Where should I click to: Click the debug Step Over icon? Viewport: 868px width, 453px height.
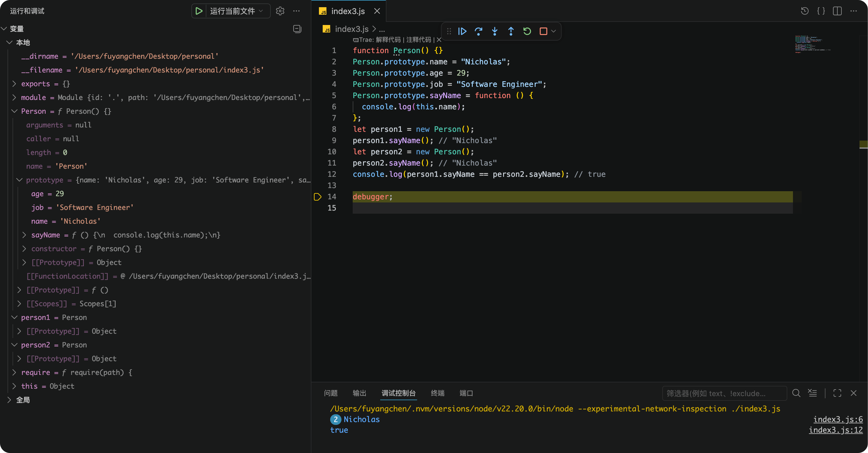point(478,31)
